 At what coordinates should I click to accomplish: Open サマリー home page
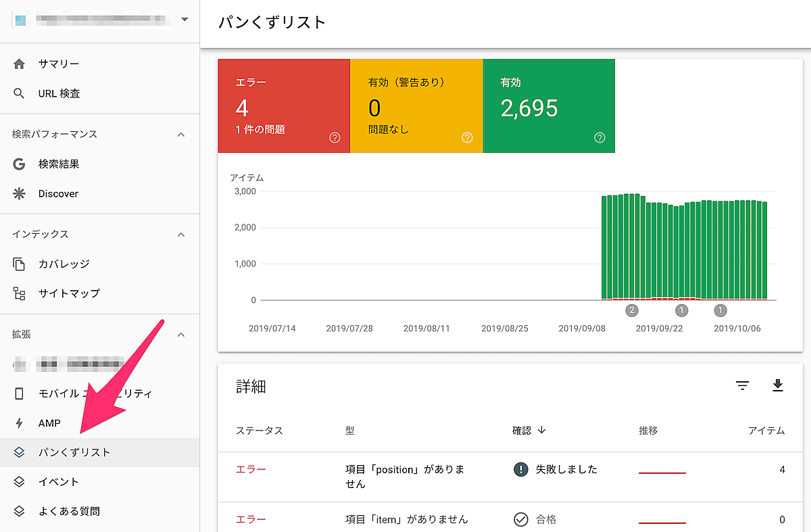[59, 64]
